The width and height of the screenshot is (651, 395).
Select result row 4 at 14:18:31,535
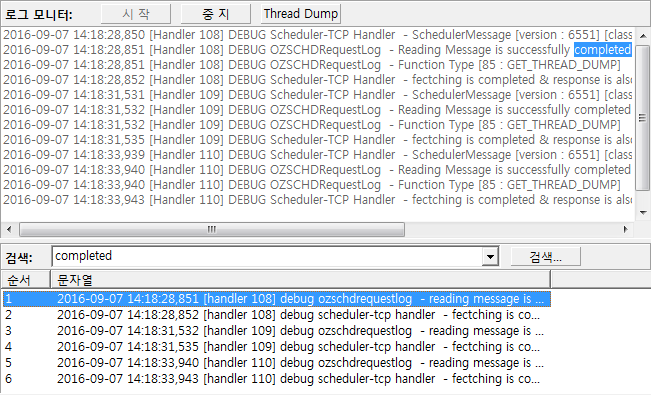tap(277, 347)
